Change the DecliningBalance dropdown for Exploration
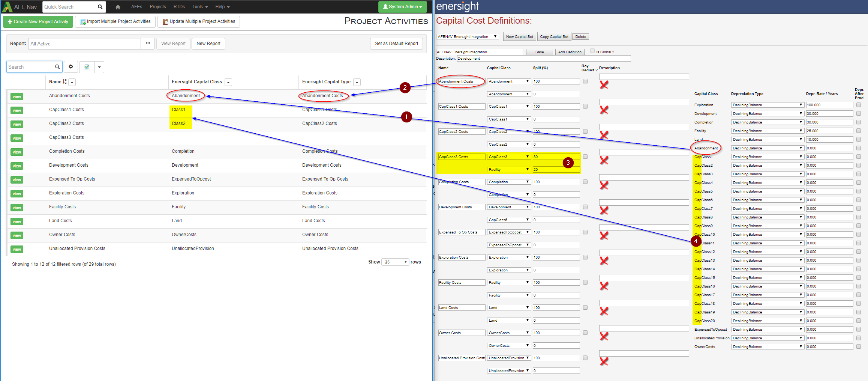This screenshot has height=381, width=868. tap(767, 105)
